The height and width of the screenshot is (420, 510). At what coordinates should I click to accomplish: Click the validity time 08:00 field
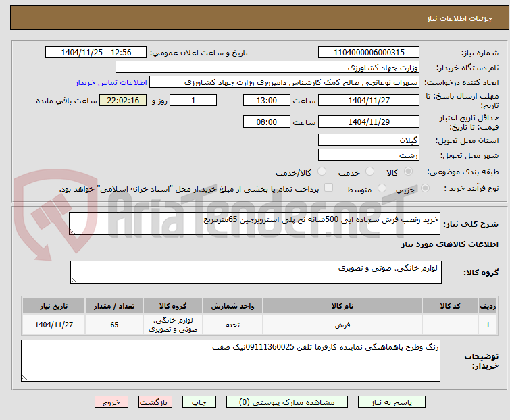tap(266, 122)
